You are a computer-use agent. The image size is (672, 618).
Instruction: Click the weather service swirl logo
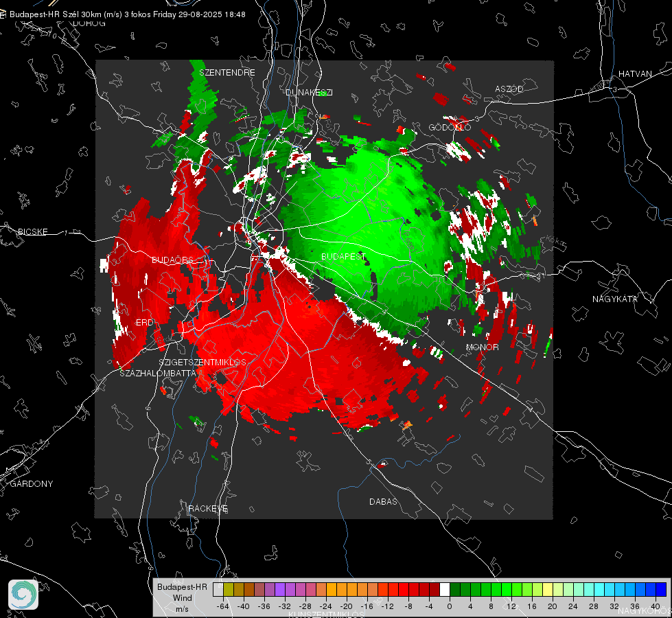point(23,595)
